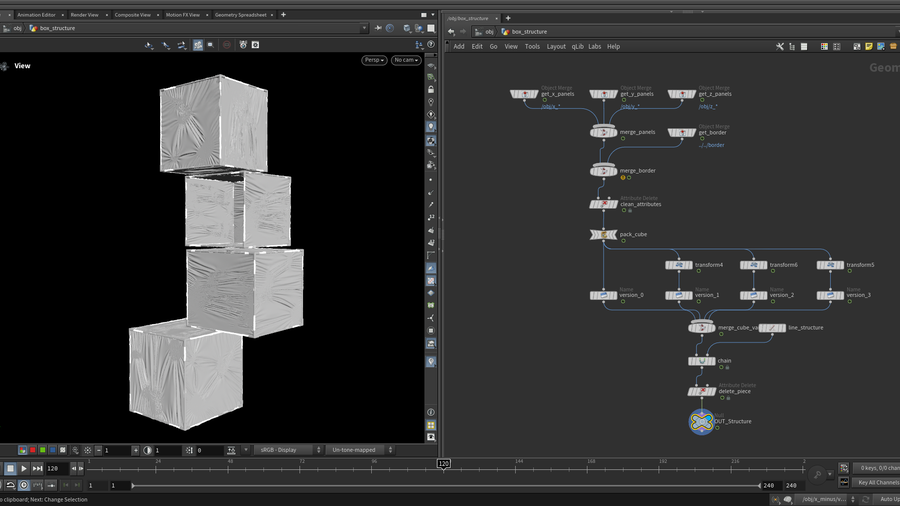Open the network editor wrench tools icon
900x506 pixels.
780,46
